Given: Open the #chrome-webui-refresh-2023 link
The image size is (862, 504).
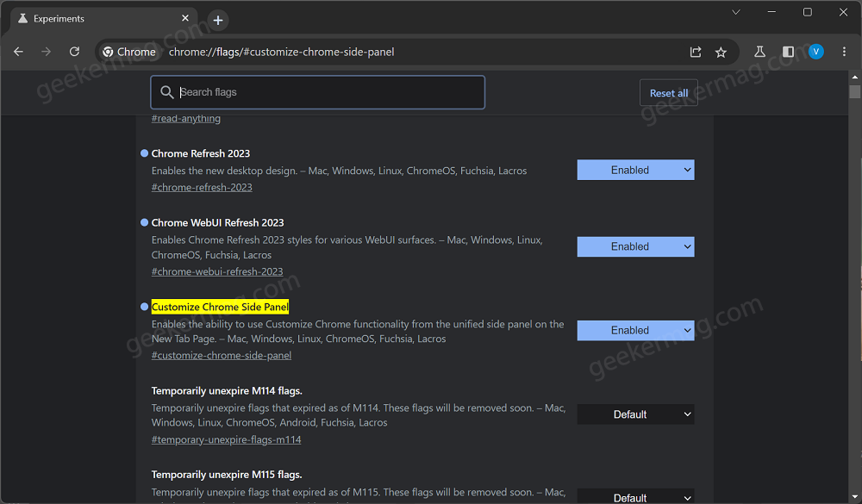Looking at the screenshot, I should pyautogui.click(x=217, y=271).
